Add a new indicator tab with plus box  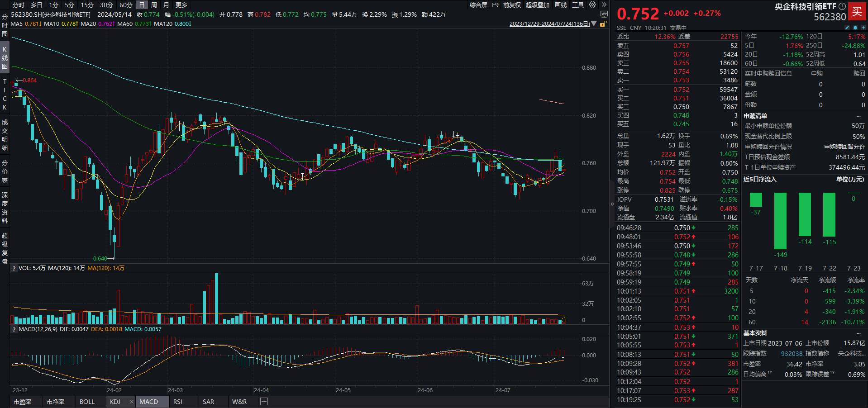[x=264, y=402]
